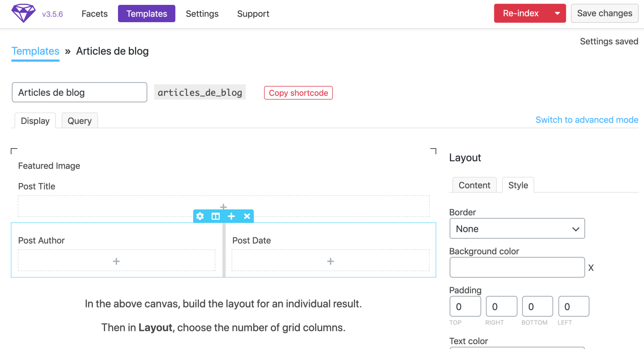The width and height of the screenshot is (644, 349).
Task: Delete the row with the X icon
Action: pos(247,216)
